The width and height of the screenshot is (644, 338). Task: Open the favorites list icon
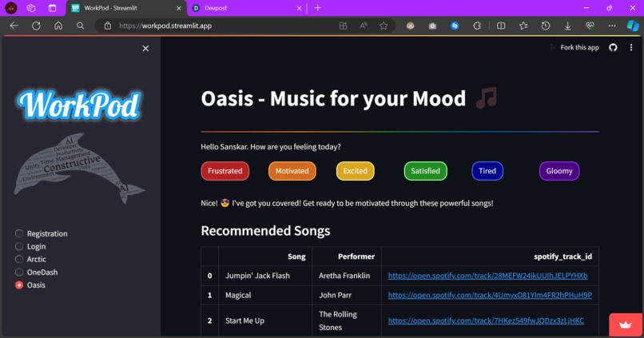pyautogui.click(x=523, y=26)
